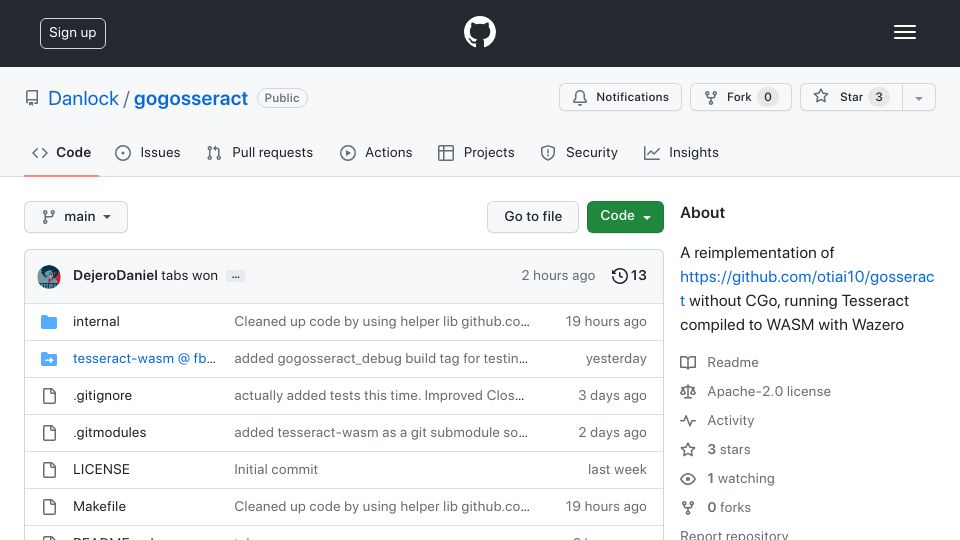Open the Pull requests tab

pyautogui.click(x=260, y=152)
